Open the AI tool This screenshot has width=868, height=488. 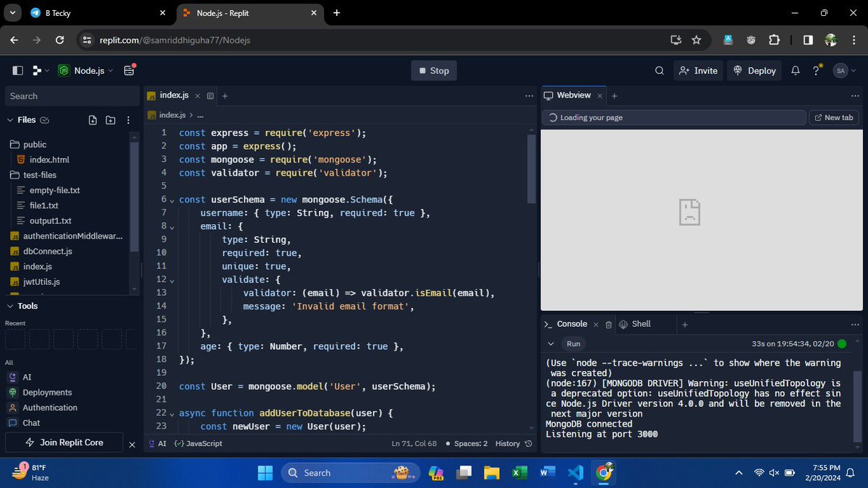(27, 377)
